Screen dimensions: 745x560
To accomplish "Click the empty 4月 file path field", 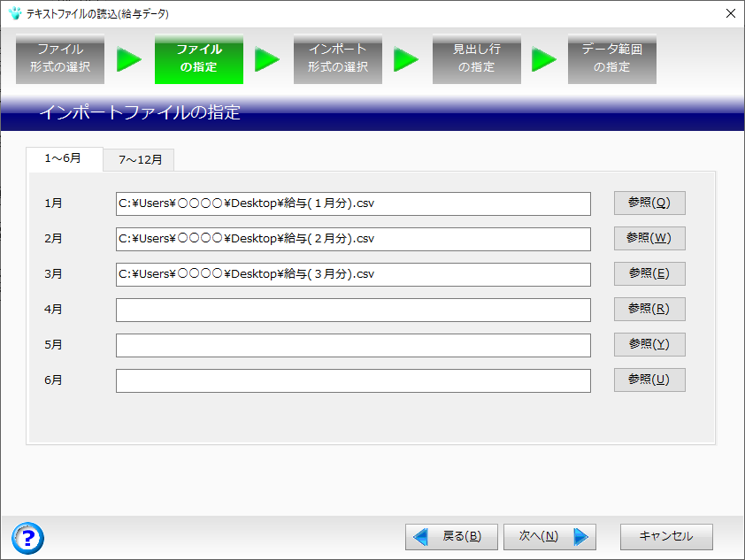I will pos(352,310).
